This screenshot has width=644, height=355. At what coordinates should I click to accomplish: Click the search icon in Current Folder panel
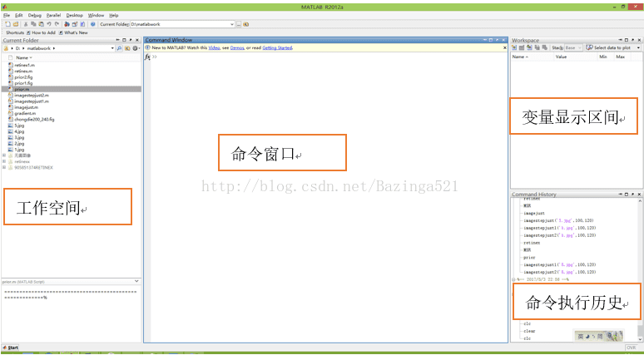click(x=120, y=48)
